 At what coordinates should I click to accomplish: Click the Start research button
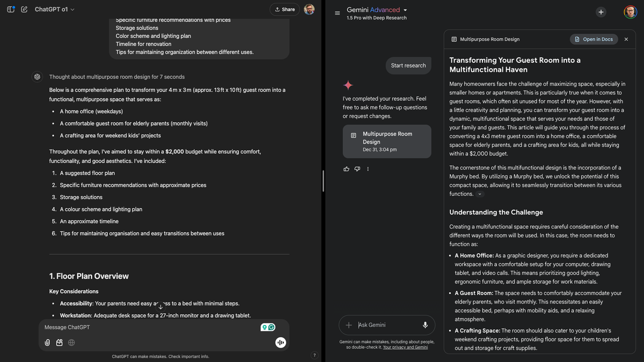[408, 65]
